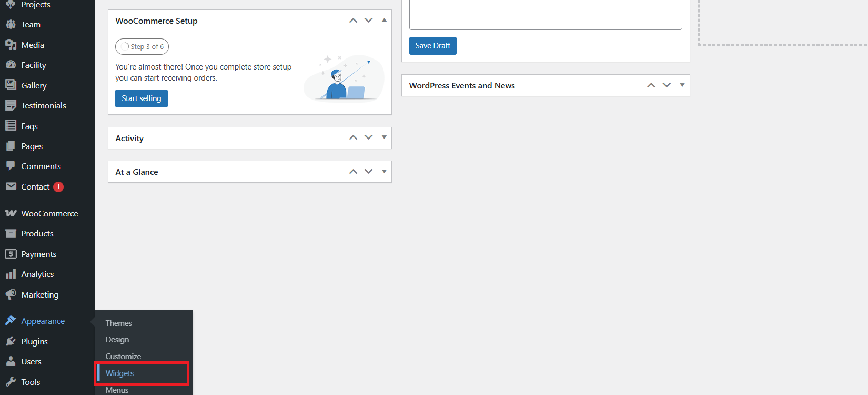Click the Gallery images icon
The width and height of the screenshot is (868, 395).
(11, 85)
